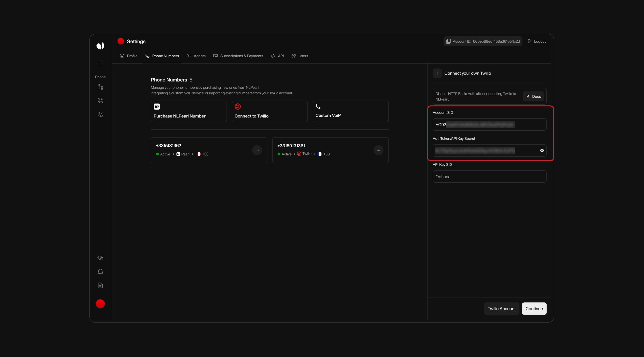The width and height of the screenshot is (644, 357).
Task: Open the outbound calls icon in sidebar
Action: [100, 101]
